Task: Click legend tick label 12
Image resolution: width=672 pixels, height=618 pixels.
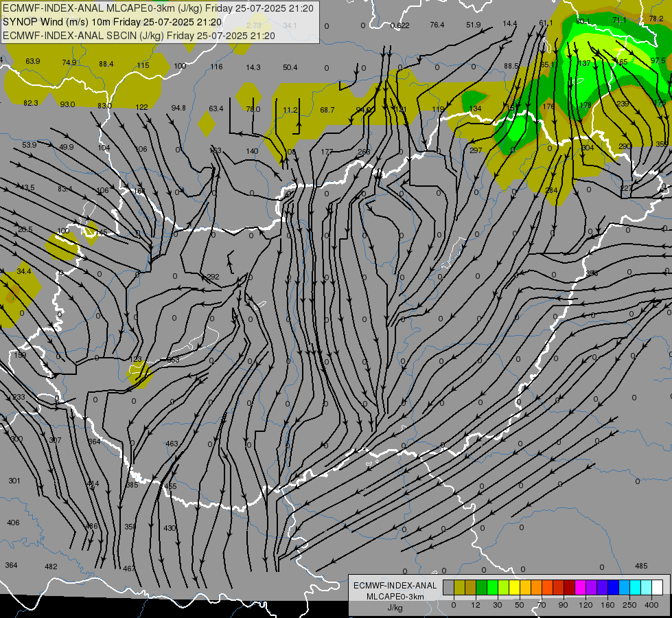Action: point(475,605)
